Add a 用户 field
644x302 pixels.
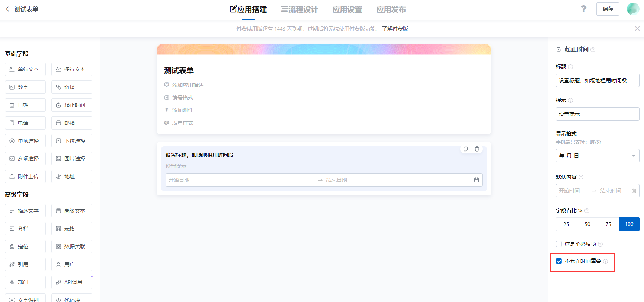72,264
